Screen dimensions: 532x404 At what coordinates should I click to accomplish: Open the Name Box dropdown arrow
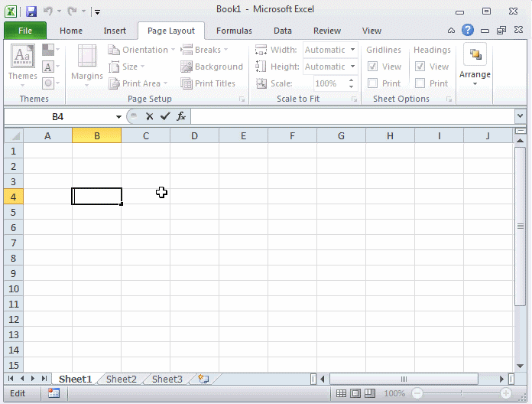click(118, 117)
